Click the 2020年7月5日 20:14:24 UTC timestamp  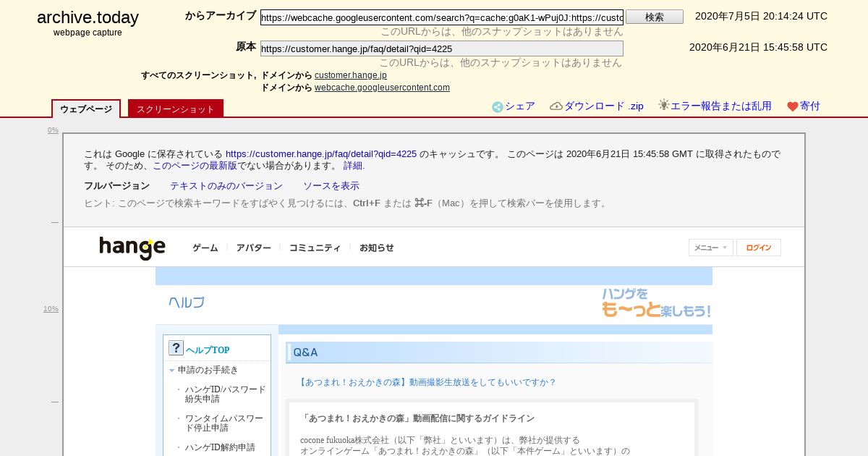(x=761, y=17)
